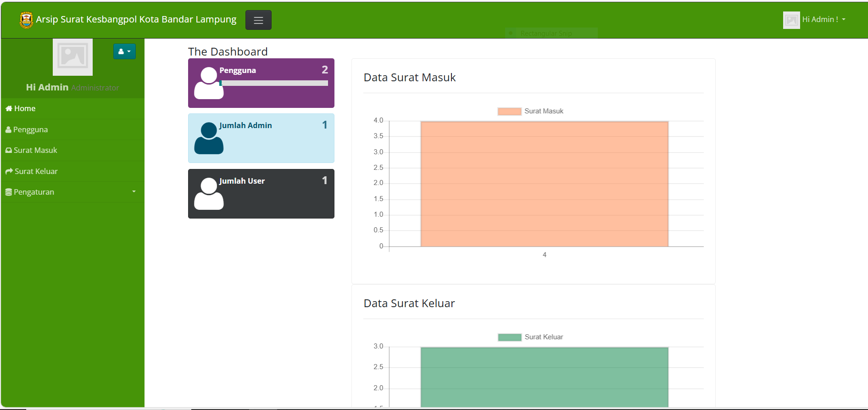Click The Dashboard page heading

point(228,52)
